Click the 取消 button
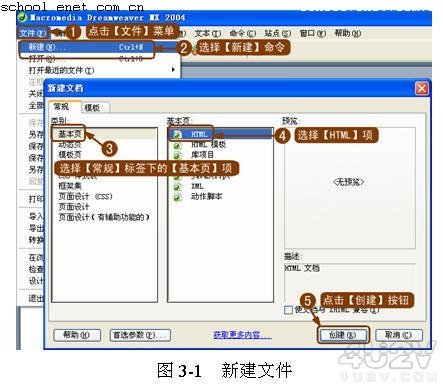Image resolution: width=443 pixels, height=384 pixels. 399,335
